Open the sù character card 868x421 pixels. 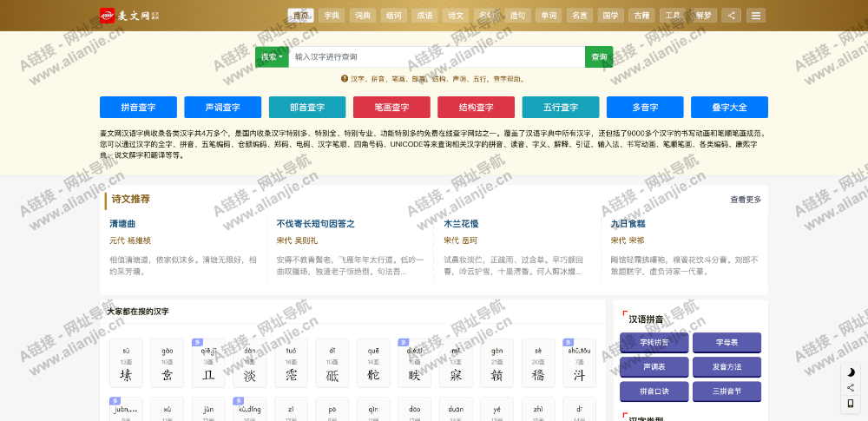[126, 363]
